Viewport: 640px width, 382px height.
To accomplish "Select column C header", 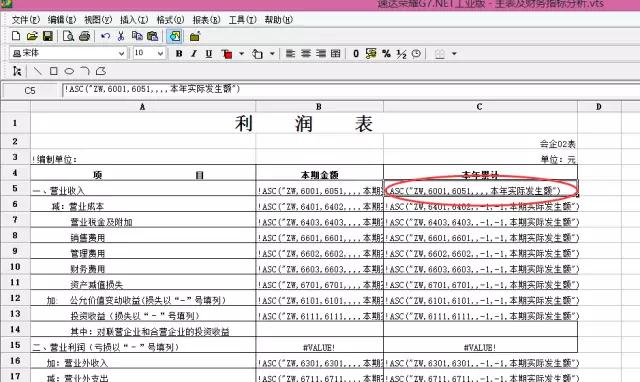I will coord(480,107).
